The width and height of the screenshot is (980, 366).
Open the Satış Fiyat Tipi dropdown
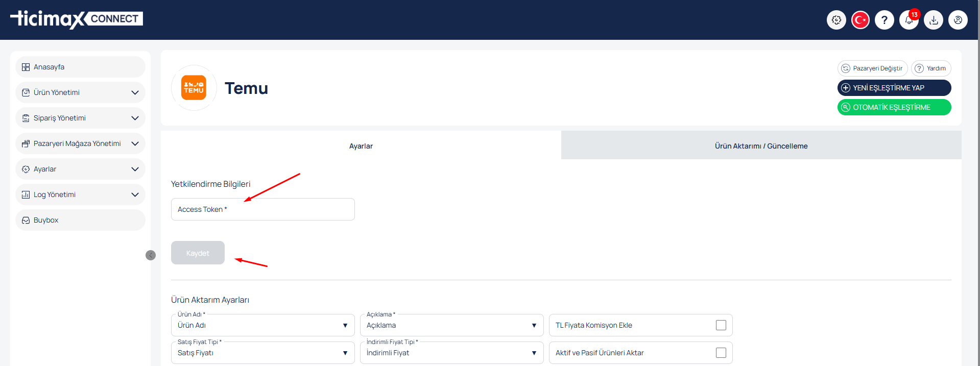(262, 353)
